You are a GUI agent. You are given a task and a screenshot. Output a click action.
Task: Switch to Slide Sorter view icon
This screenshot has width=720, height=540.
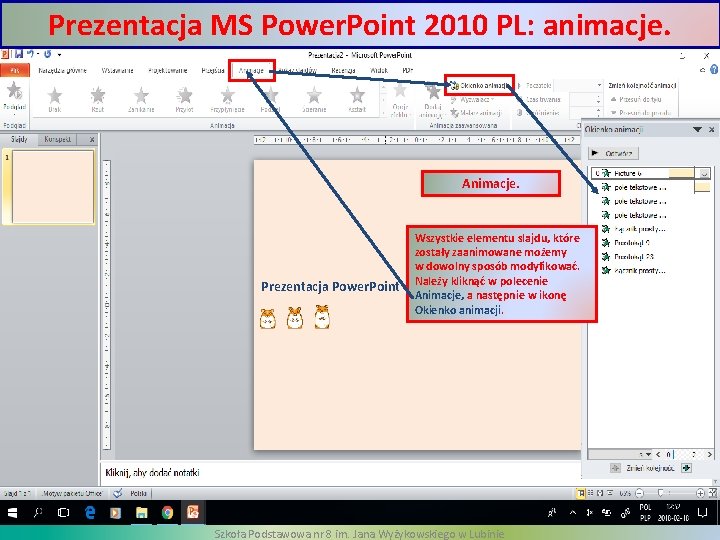pyautogui.click(x=591, y=493)
